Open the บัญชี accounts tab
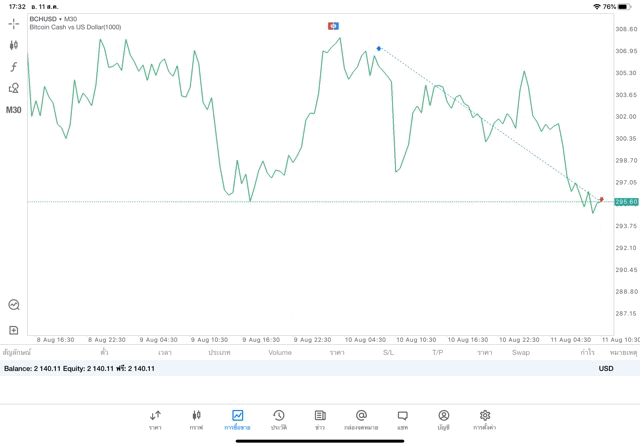 click(x=443, y=420)
